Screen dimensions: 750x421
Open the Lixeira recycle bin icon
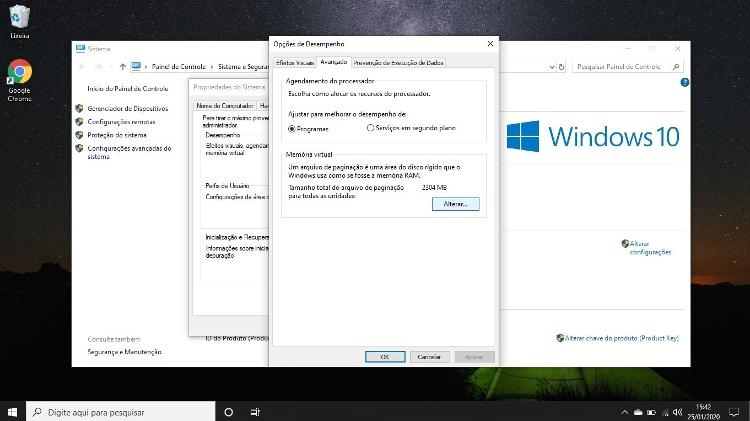point(20,22)
